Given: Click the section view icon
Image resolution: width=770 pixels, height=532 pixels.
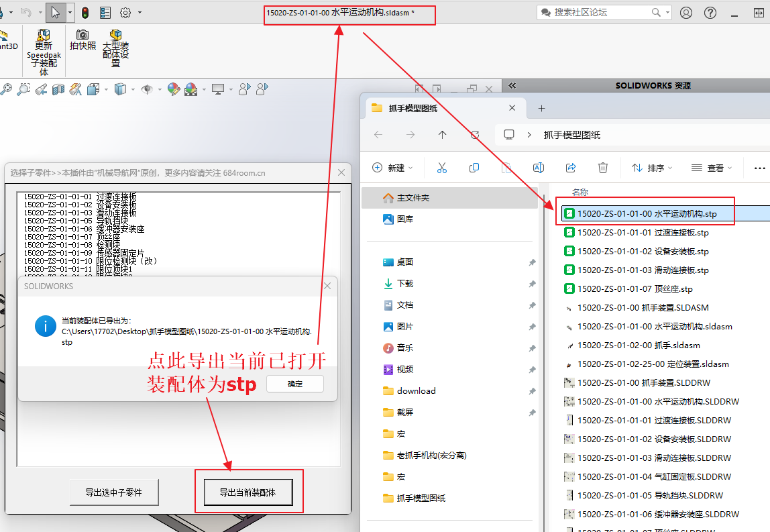Looking at the screenshot, I should click(x=58, y=89).
